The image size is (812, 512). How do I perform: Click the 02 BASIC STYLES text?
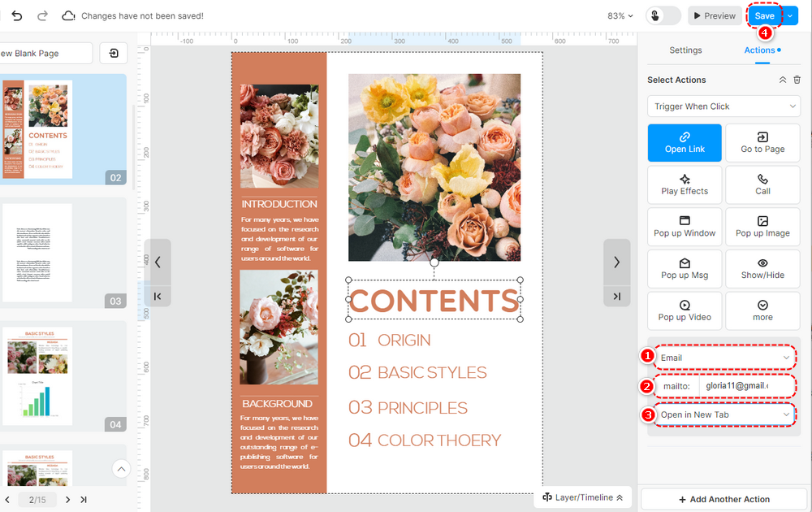[417, 372]
